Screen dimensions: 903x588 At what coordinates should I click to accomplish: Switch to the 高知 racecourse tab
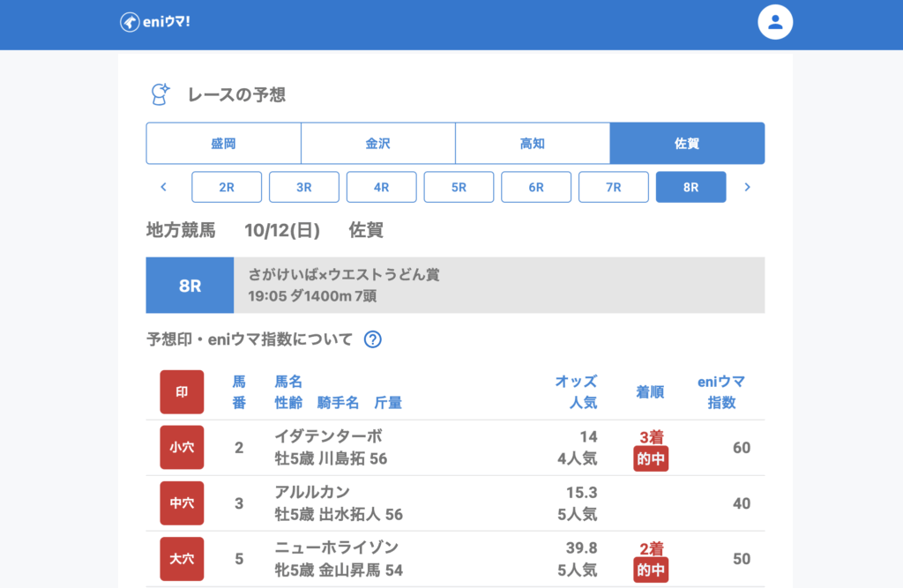tap(532, 143)
